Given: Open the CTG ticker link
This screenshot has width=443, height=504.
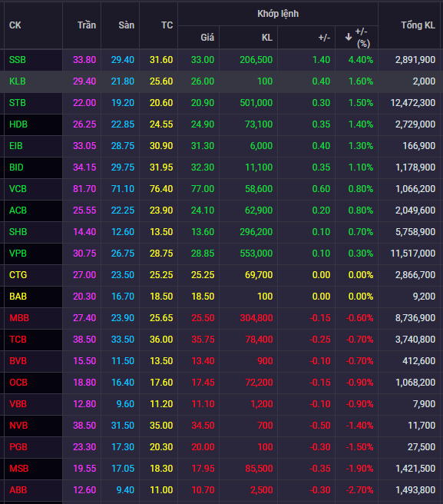Looking at the screenshot, I should 18,275.
